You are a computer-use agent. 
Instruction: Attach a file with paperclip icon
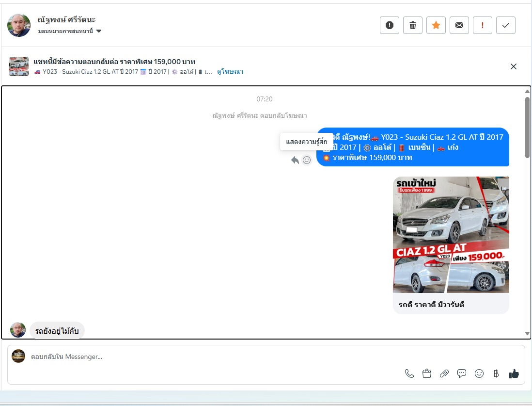pyautogui.click(x=444, y=374)
